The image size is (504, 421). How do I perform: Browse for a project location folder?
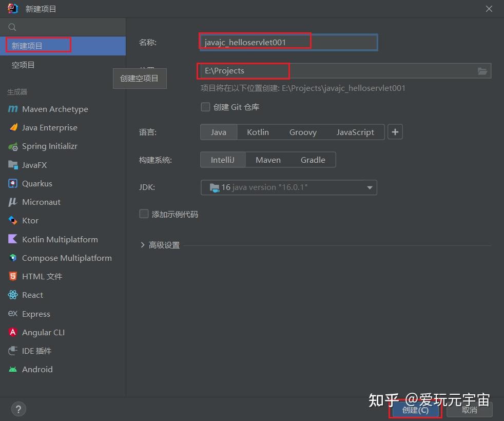tap(482, 71)
